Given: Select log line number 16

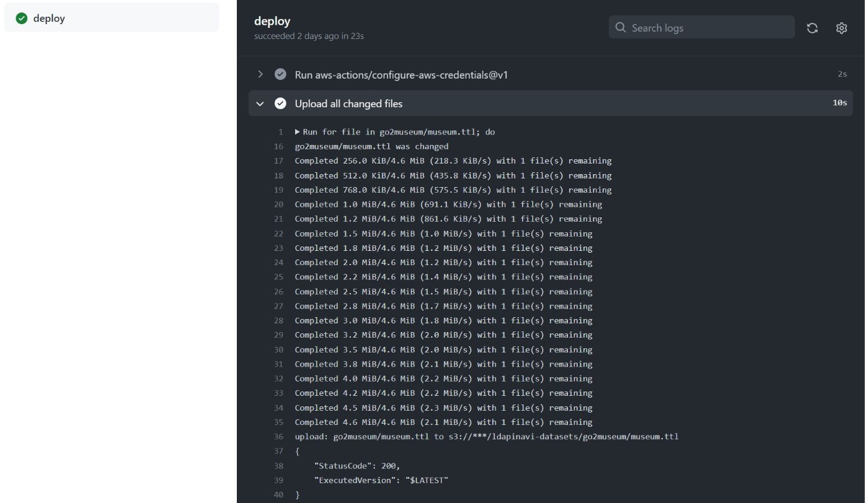Looking at the screenshot, I should 278,147.
